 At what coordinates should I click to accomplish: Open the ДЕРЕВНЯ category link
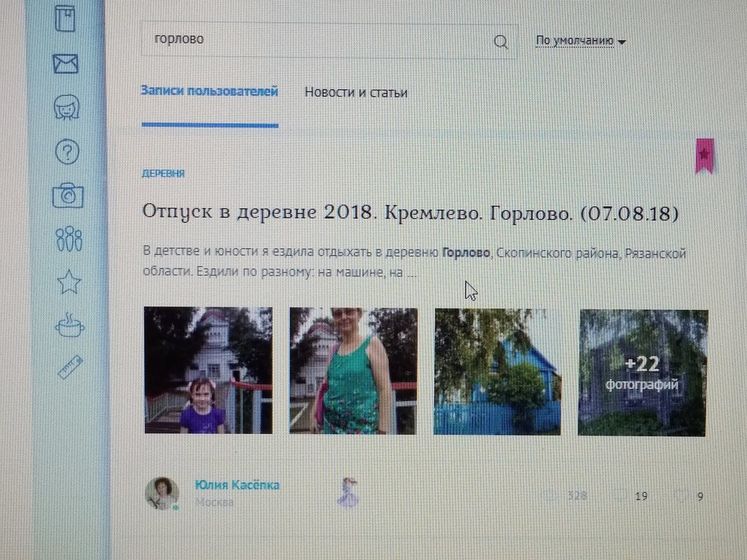[x=163, y=173]
